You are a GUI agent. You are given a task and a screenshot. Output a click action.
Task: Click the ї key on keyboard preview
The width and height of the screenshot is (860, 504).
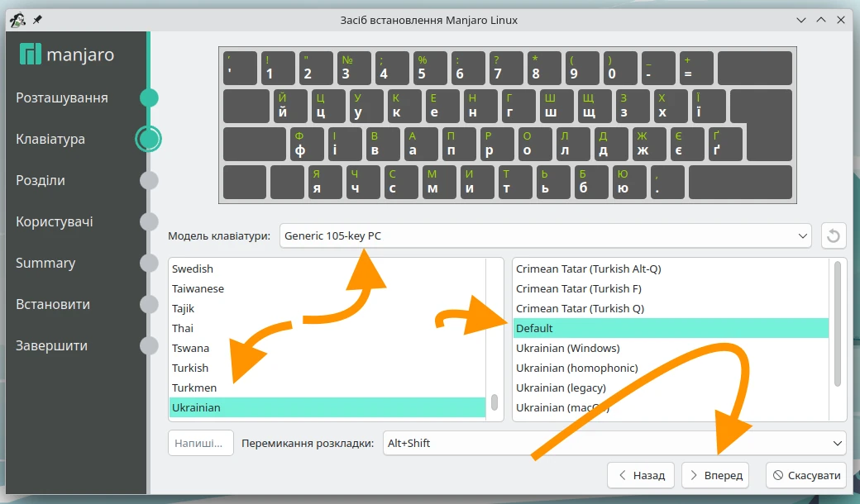(x=709, y=107)
